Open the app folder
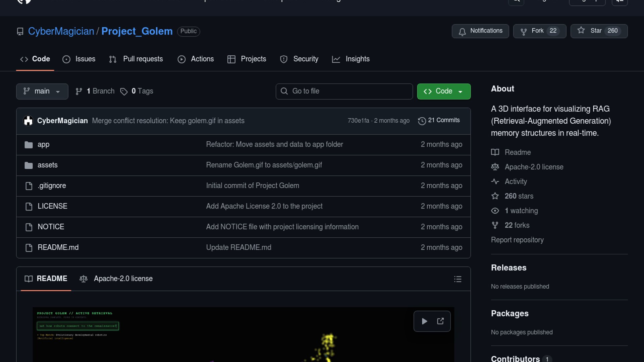644x362 pixels. [43, 144]
